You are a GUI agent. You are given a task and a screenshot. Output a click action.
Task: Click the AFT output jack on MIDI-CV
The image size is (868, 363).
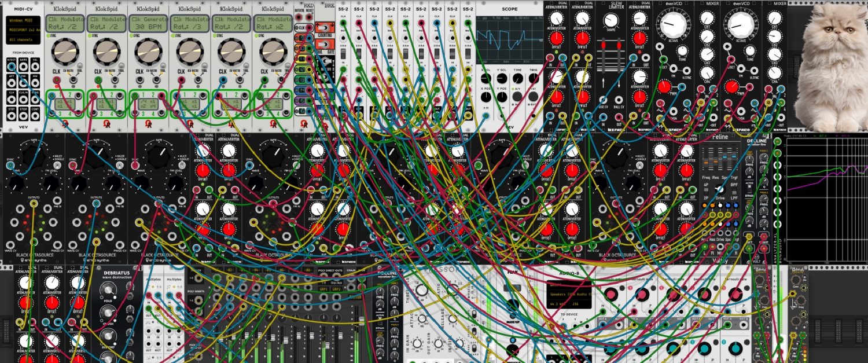pyautogui.click(x=11, y=83)
